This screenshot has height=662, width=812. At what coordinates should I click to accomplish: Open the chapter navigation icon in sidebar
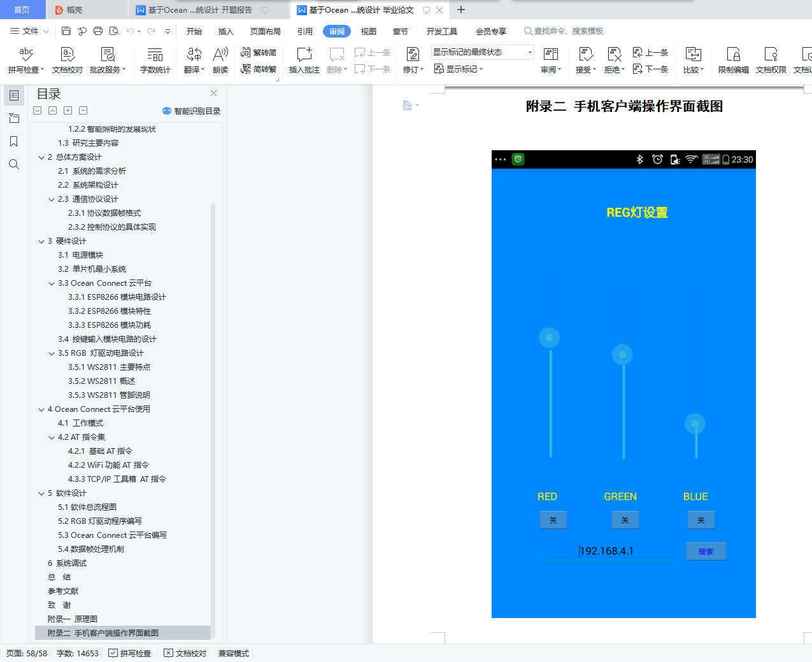pos(14,118)
